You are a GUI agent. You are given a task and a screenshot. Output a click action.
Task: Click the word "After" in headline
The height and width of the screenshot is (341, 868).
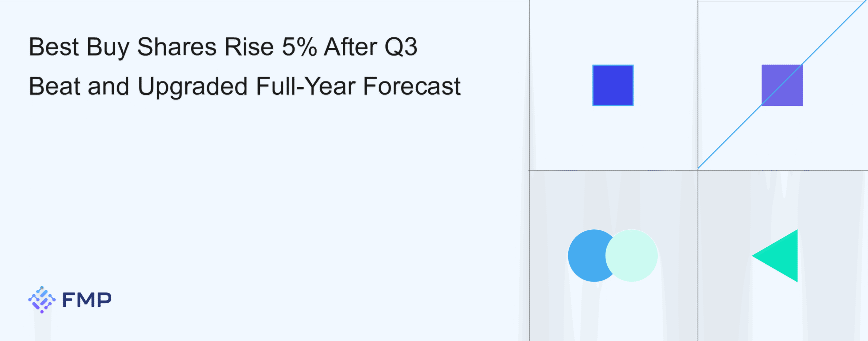350,47
